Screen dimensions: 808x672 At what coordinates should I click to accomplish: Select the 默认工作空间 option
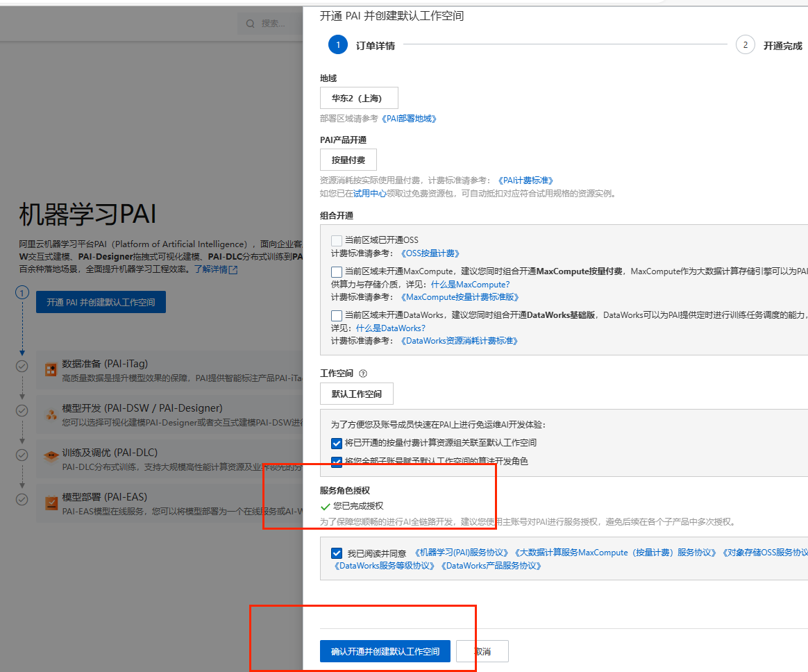356,394
